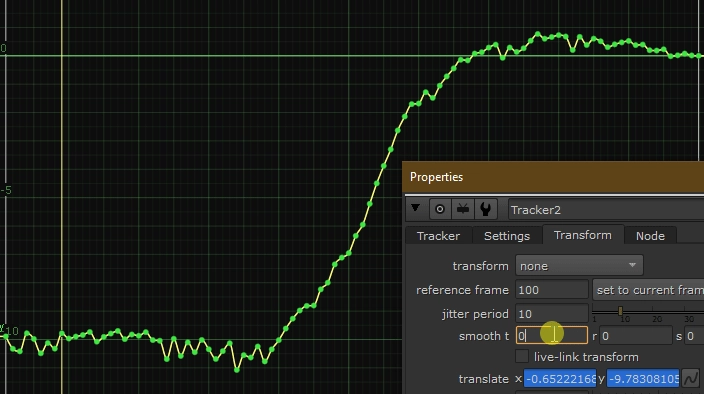The height and width of the screenshot is (394, 704).
Task: Click the jitter period value field
Action: tap(551, 314)
